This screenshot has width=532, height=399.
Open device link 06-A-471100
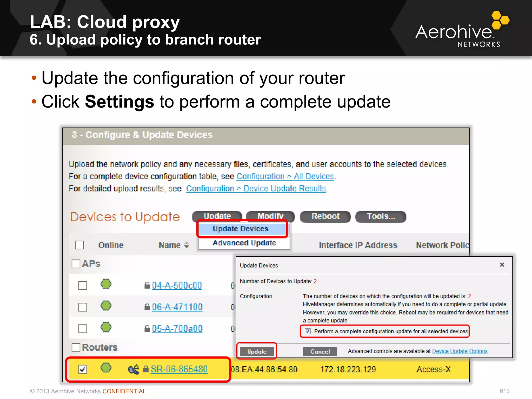coord(177,307)
